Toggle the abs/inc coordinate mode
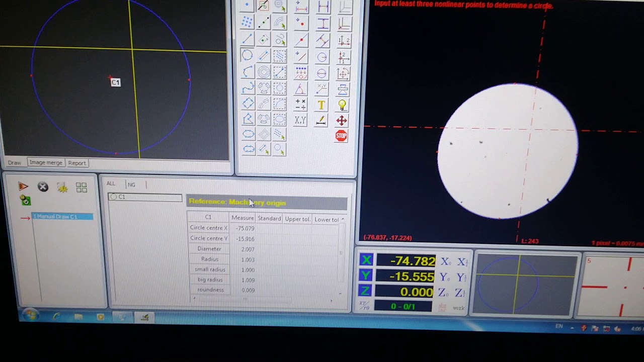644x362 pixels. tap(443, 307)
